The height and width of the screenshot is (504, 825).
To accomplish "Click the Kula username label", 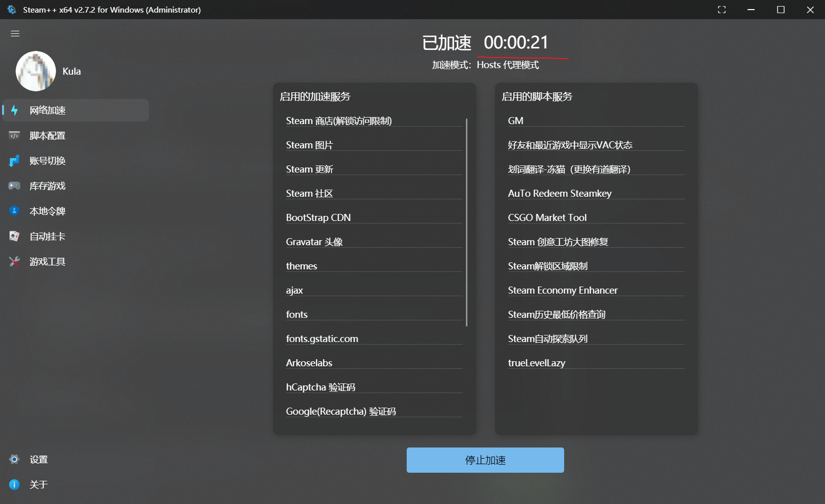I will coord(72,71).
